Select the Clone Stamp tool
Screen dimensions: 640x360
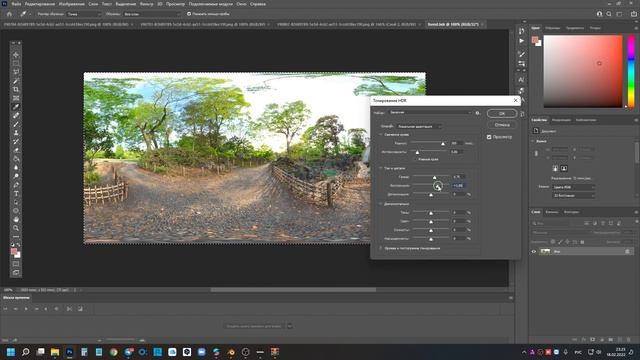tap(16, 133)
